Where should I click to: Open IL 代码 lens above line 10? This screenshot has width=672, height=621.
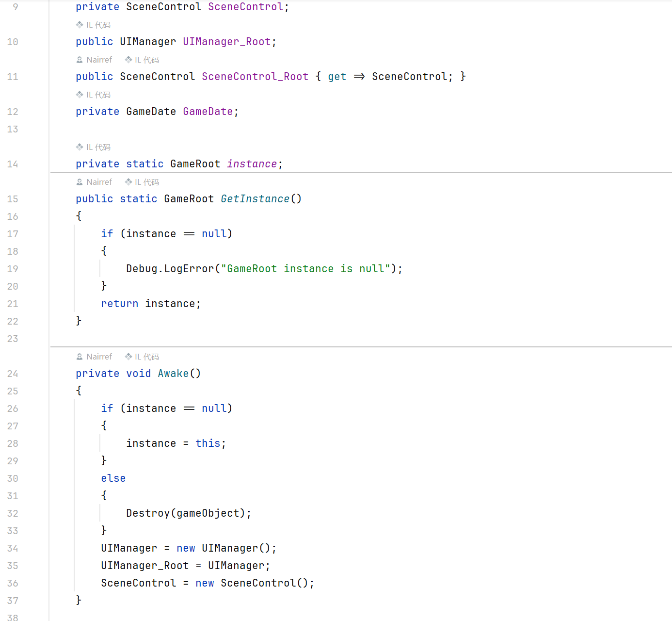tap(93, 25)
